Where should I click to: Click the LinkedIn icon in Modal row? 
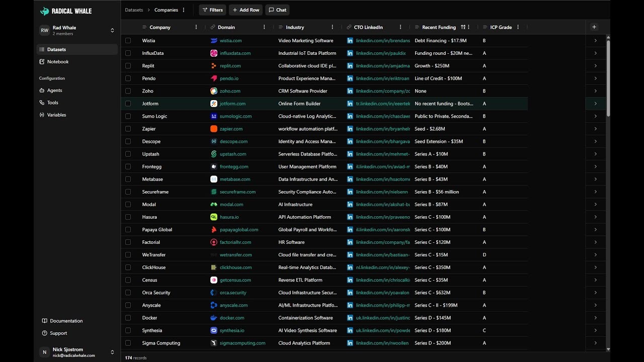click(x=350, y=205)
